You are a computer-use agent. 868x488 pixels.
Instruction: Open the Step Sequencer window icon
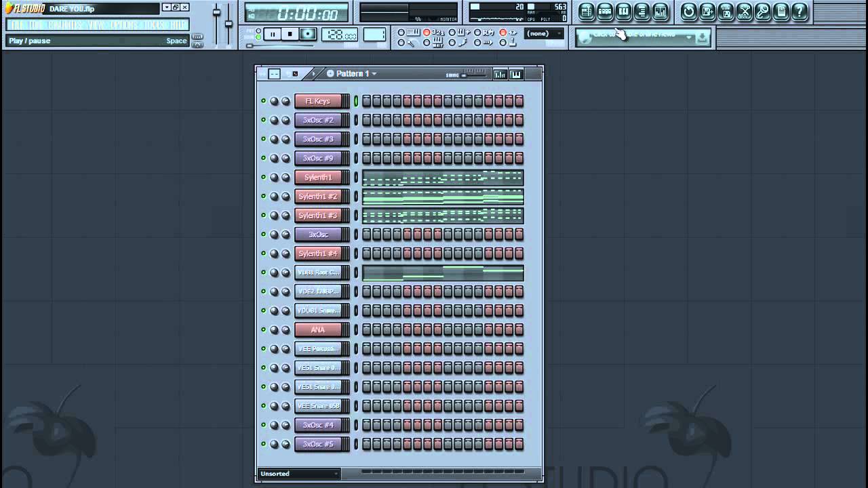605,12
